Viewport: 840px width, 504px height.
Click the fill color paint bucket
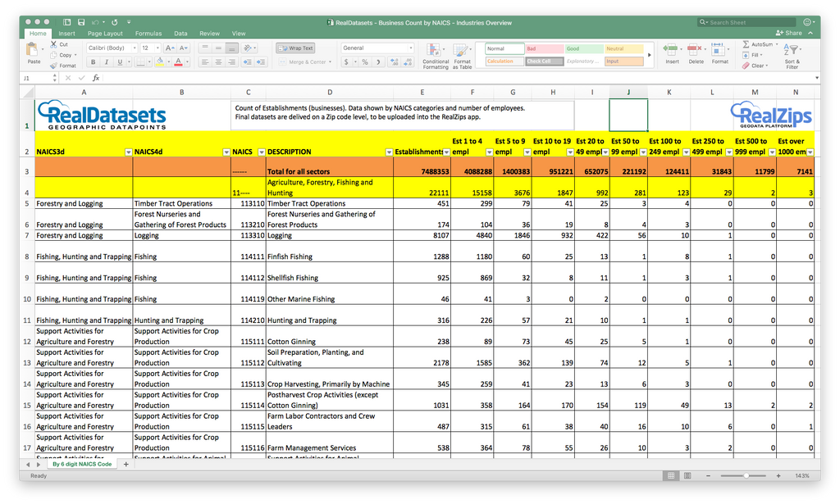tap(160, 62)
